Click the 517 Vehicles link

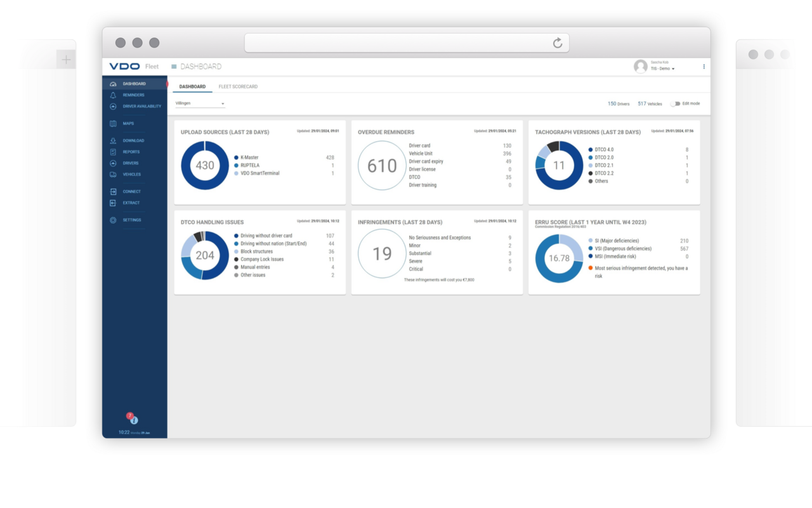[650, 104]
